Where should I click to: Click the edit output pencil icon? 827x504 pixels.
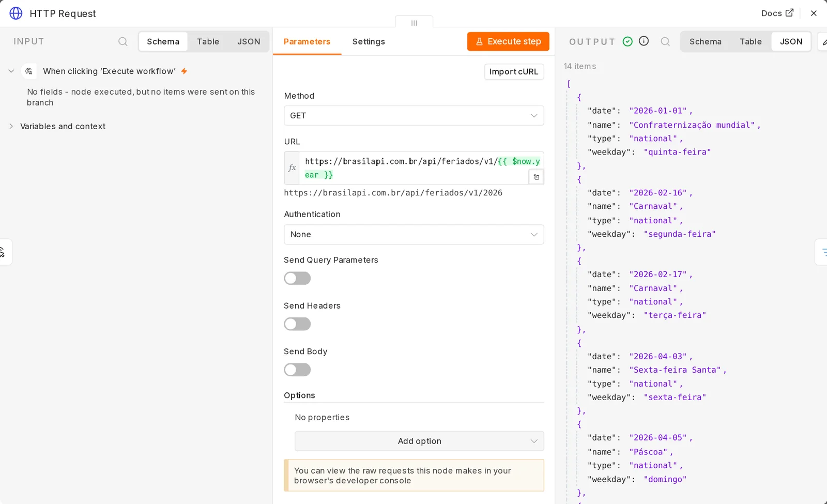(x=823, y=42)
